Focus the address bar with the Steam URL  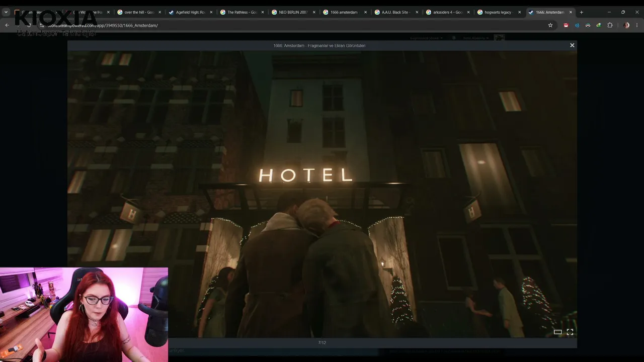tap(297, 25)
